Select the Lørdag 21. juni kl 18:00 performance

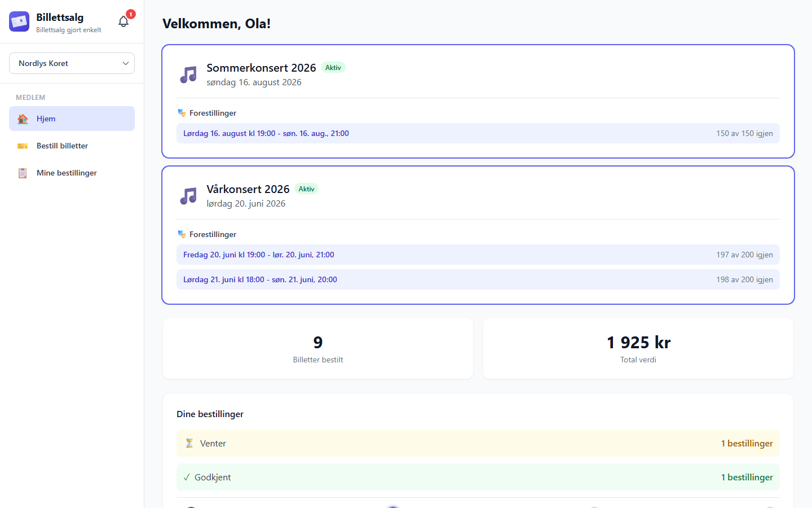click(478, 279)
